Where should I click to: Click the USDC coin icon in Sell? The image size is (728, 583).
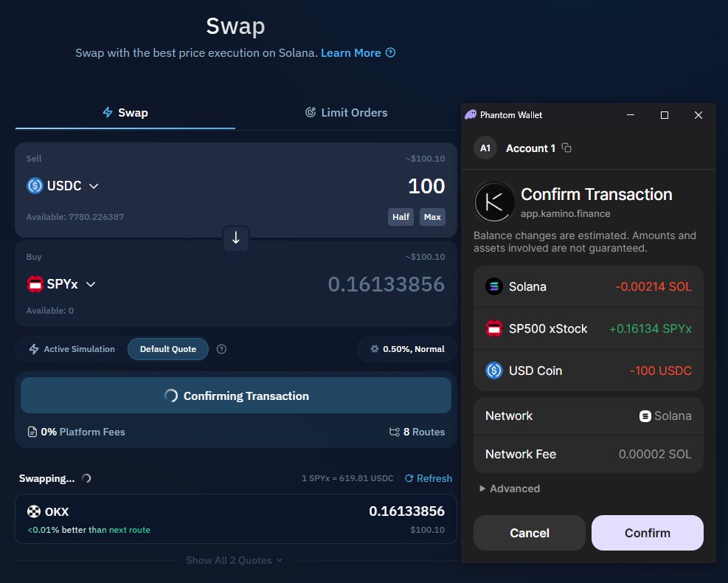coord(35,186)
